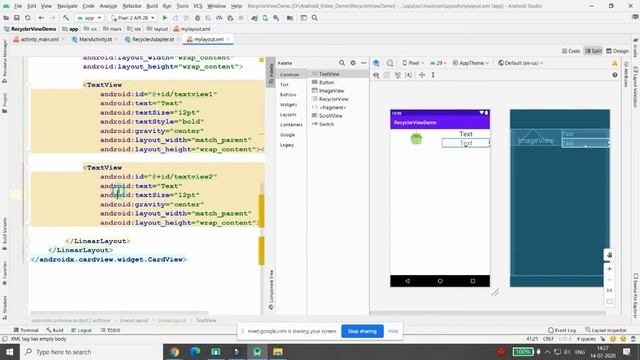Click the Default Margins cross-arrows icon
This screenshot has height=360, width=640.
422,75
